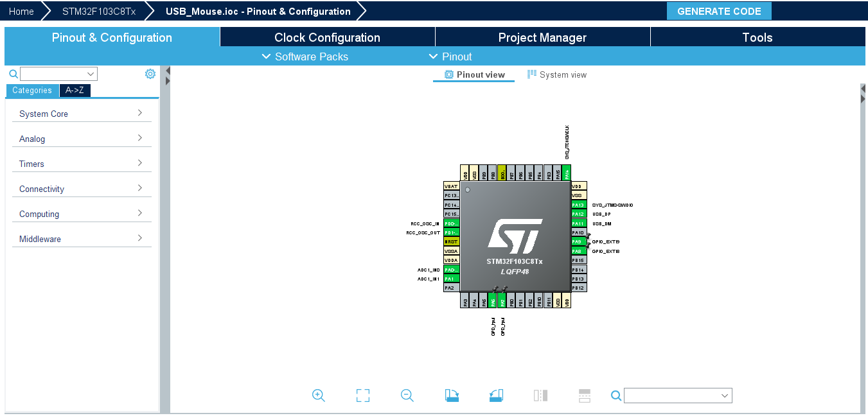Open the Project Manager tab

[x=542, y=37]
